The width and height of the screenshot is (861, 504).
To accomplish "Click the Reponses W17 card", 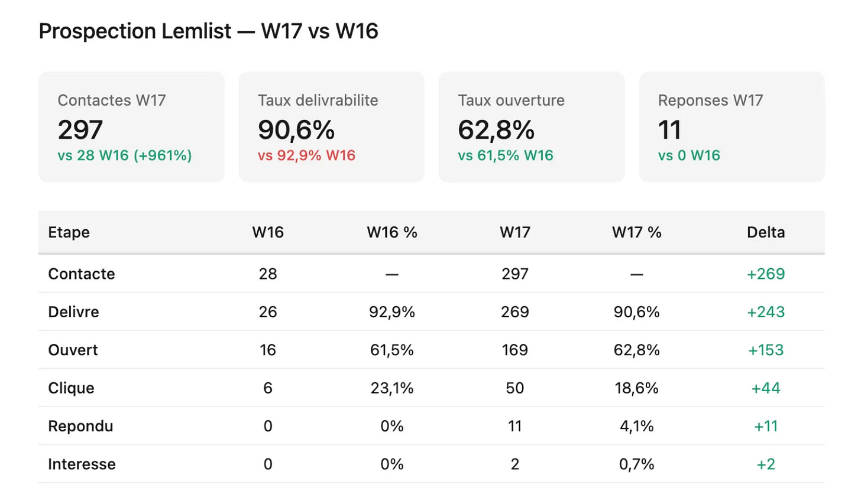I will pos(731,127).
